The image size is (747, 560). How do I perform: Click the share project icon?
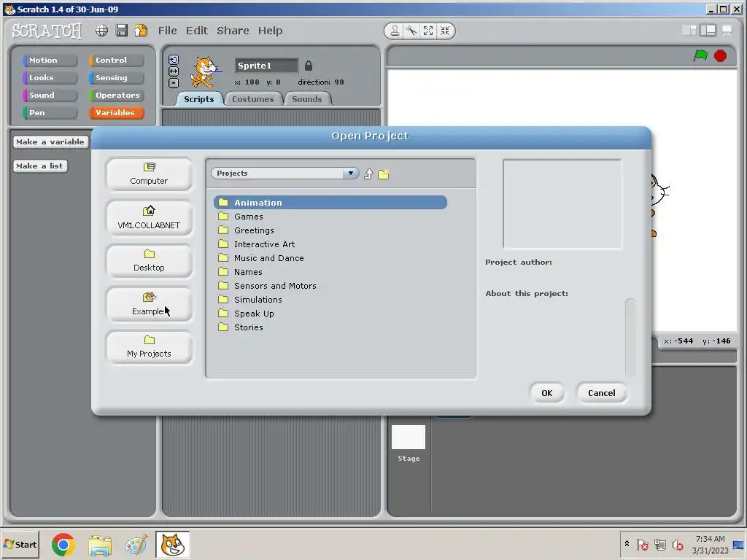pos(141,31)
